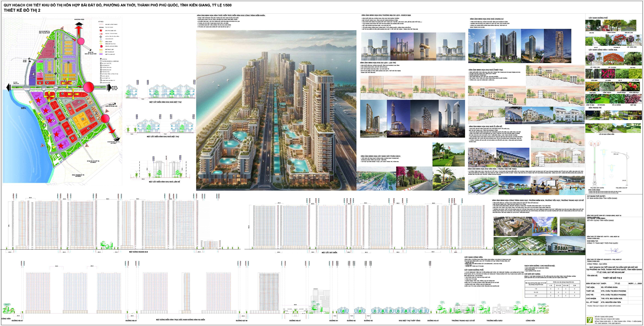Select the orange Biệt thự tứ lập swatch
Viewport: 644px width, 326px height.
(101, 50)
